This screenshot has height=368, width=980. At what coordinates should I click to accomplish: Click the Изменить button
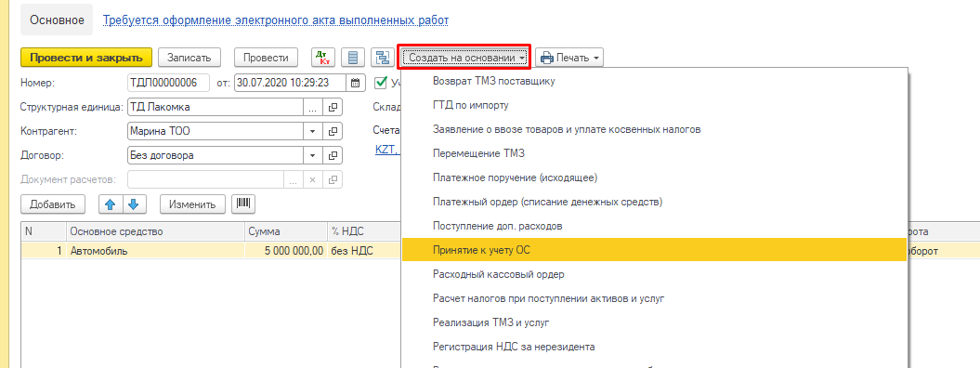pyautogui.click(x=193, y=204)
